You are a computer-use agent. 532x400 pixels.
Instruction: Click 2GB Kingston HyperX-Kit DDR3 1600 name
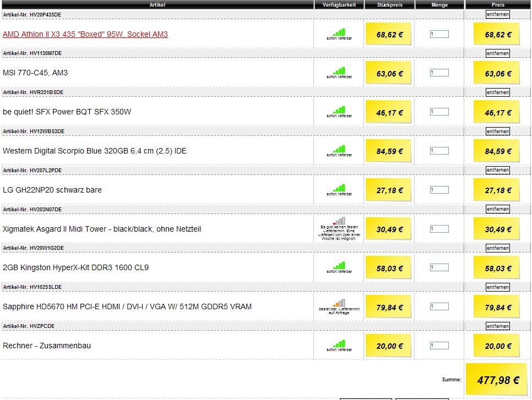click(x=75, y=267)
